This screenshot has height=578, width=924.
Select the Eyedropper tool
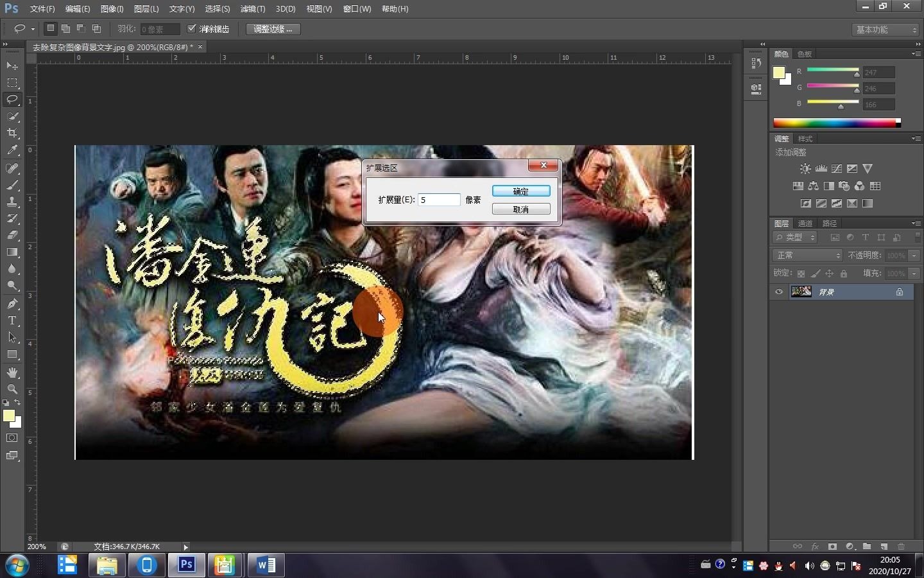point(12,150)
